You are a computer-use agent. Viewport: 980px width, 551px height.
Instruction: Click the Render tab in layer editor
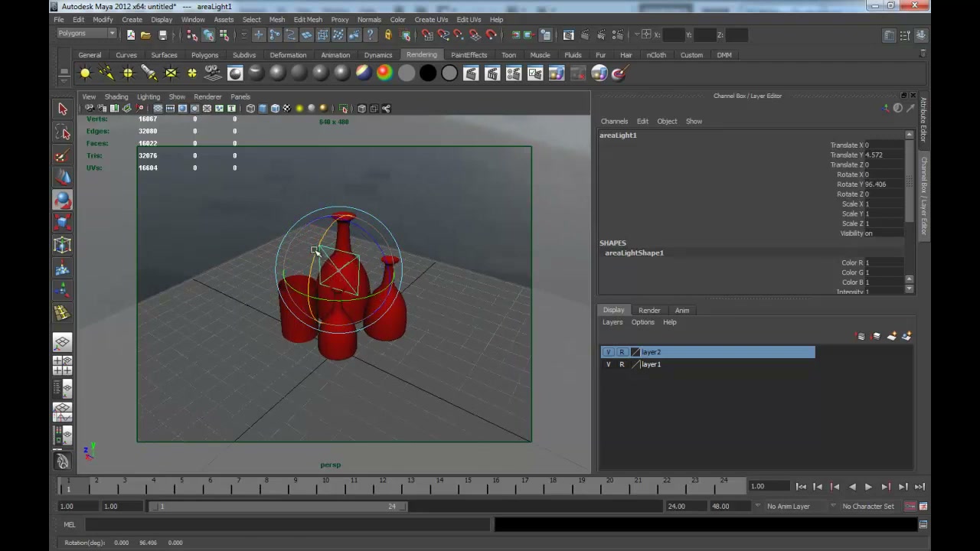point(649,311)
